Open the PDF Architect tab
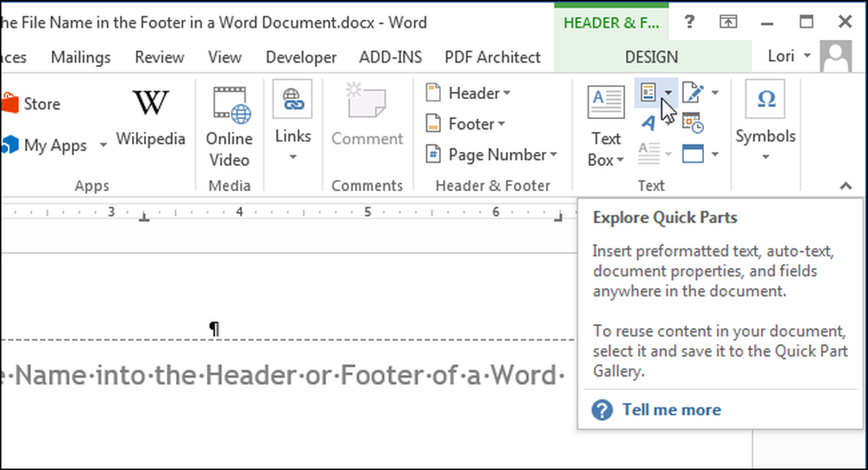Image resolution: width=868 pixels, height=470 pixels. pos(493,57)
